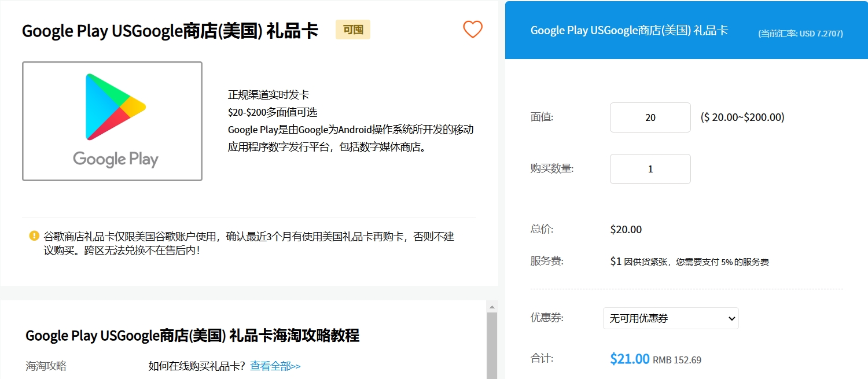Click the 可囤 badge next to the title
This screenshot has height=379, width=868.
(x=353, y=30)
